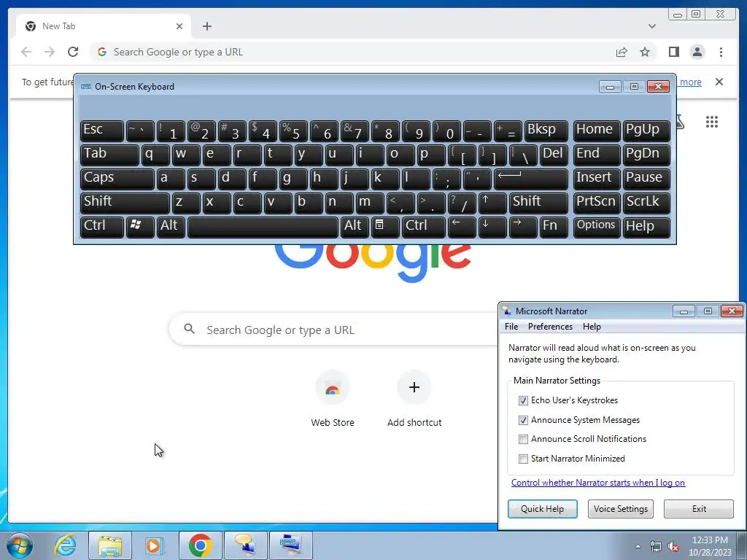This screenshot has height=560, width=747.
Task: Toggle the Fn key
Action: point(554,227)
